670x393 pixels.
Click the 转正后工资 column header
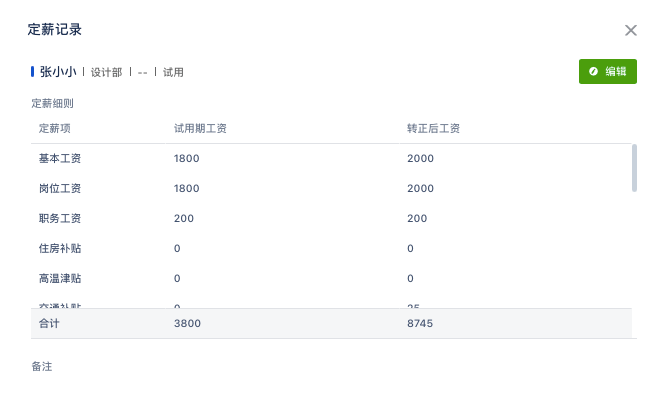pos(433,129)
